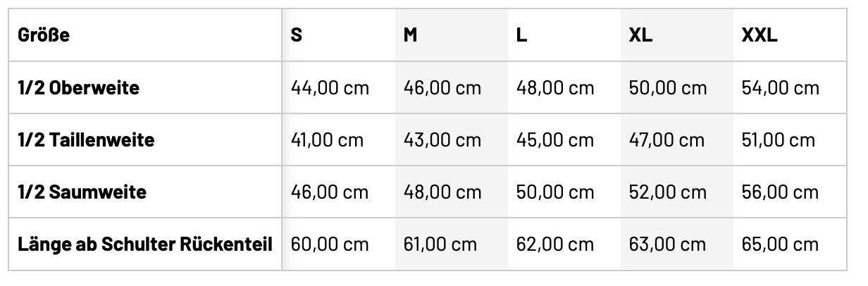Click the 56,00 cm Saumweite value

coord(780,192)
